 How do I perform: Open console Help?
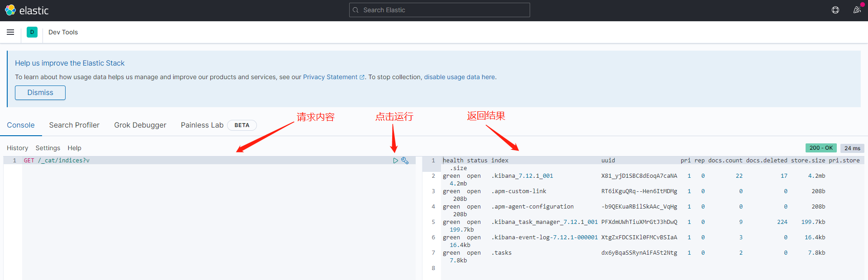[x=75, y=148]
